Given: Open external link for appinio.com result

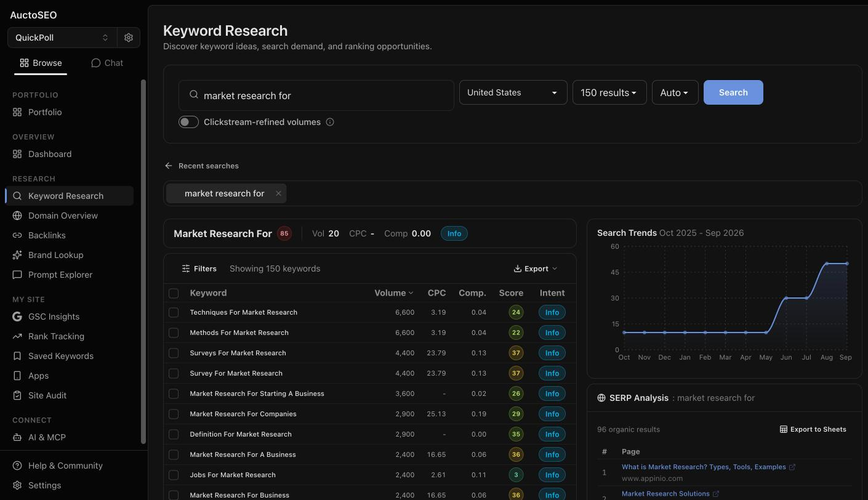Looking at the screenshot, I should tap(792, 467).
